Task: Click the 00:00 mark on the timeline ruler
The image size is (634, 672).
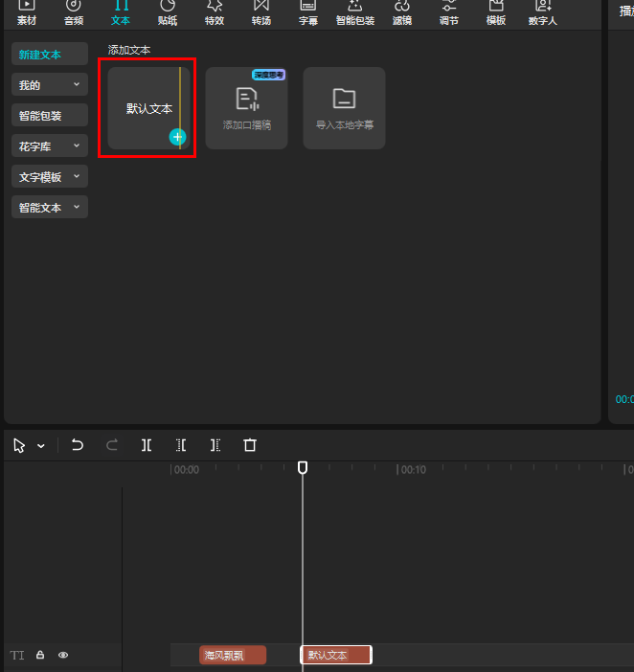Action: 187,470
